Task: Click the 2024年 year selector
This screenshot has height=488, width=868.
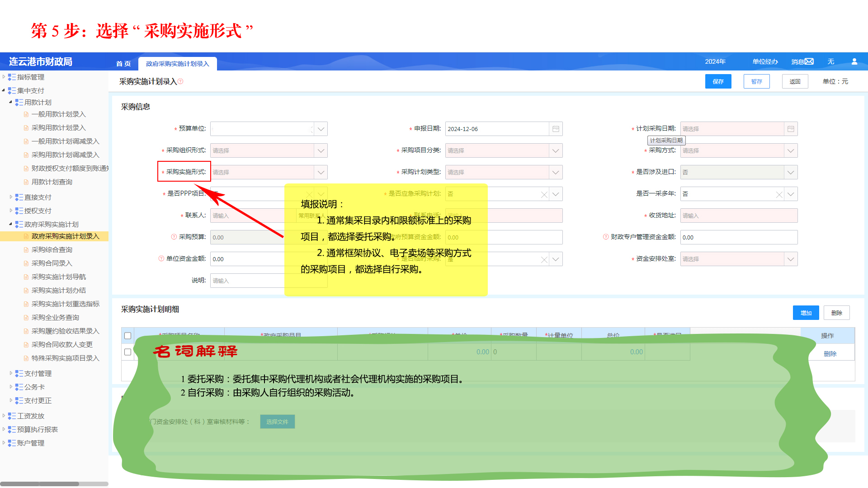Action: (x=715, y=61)
